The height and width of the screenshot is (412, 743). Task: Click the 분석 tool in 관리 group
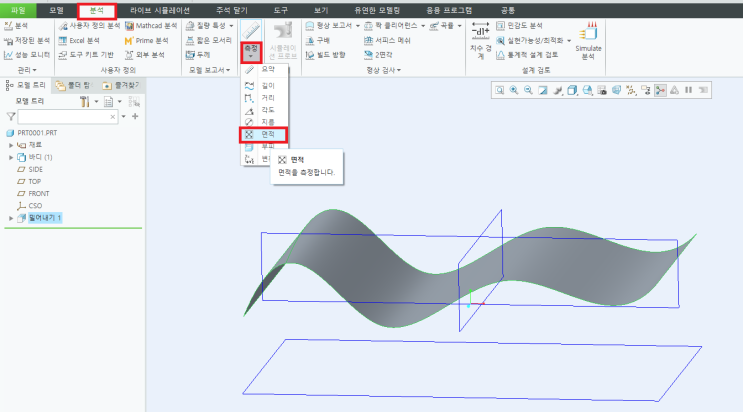[x=16, y=26]
